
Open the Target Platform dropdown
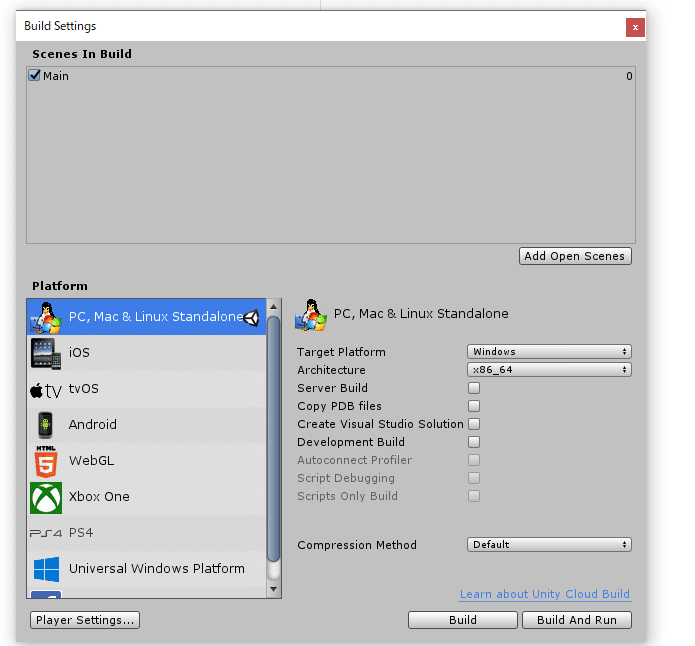pos(549,352)
